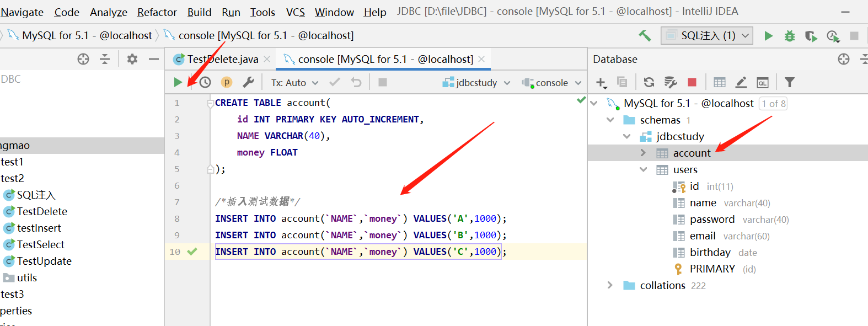Open the Help menu
Viewport: 868px width, 326px height.
(x=375, y=12)
